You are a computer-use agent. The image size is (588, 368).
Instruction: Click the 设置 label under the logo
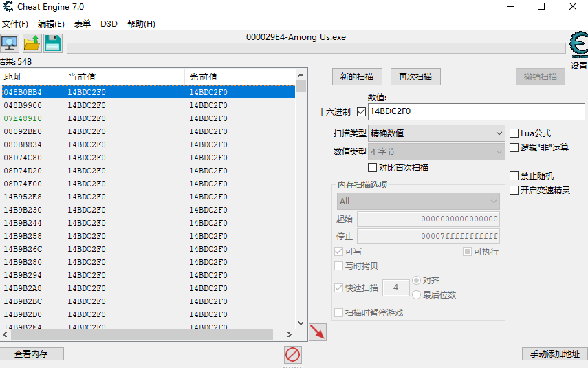(x=579, y=65)
